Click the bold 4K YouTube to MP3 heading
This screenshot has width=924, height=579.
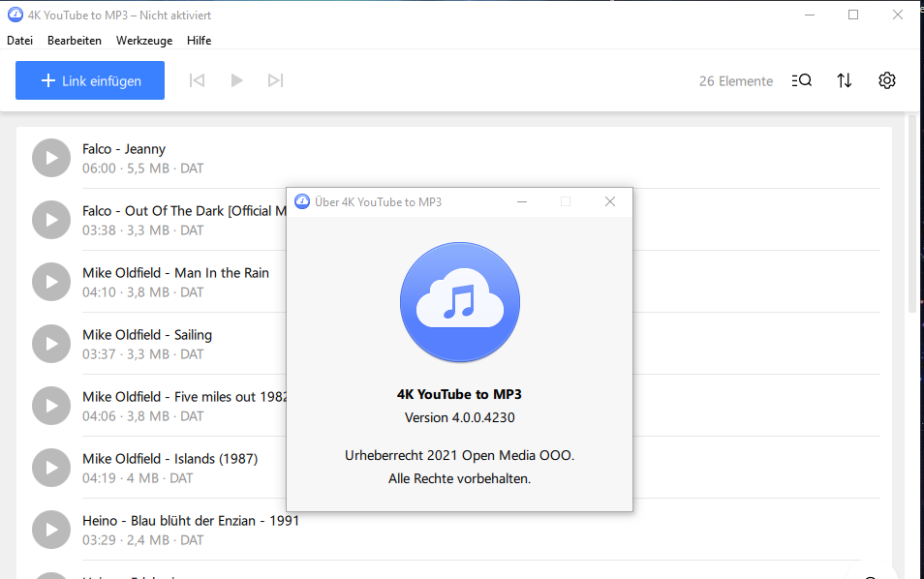click(459, 394)
